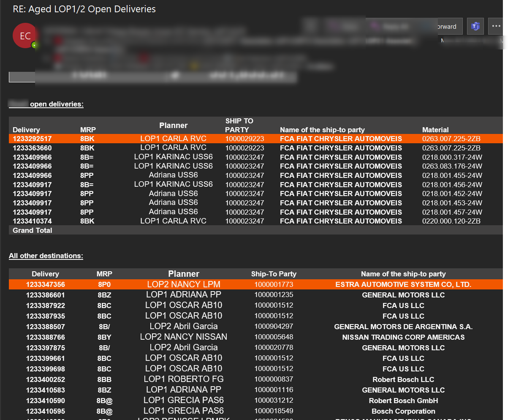Click planner LOP2 NANCY LPM
The width and height of the screenshot is (516, 420).
point(184,284)
